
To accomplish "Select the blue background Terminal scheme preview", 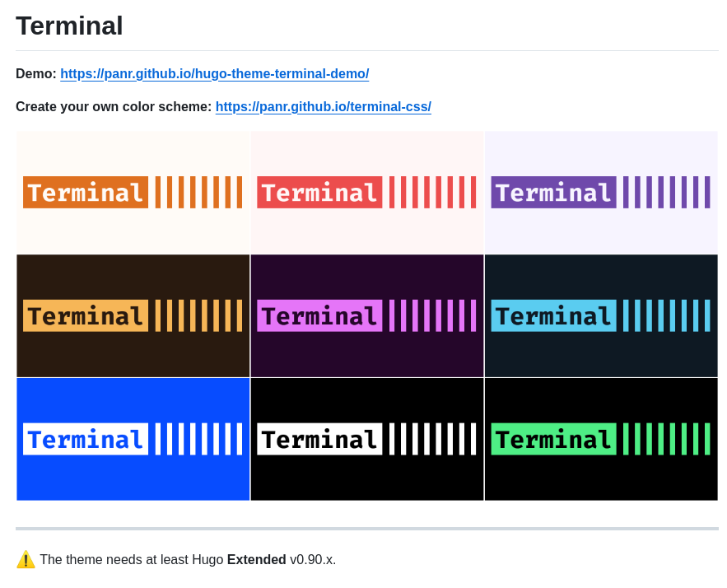I will coord(133,439).
